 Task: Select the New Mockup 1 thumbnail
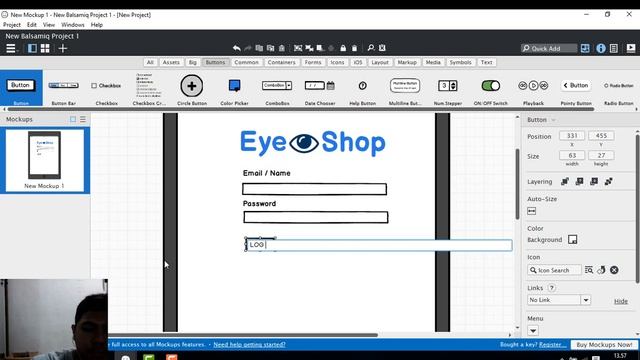tap(44, 160)
